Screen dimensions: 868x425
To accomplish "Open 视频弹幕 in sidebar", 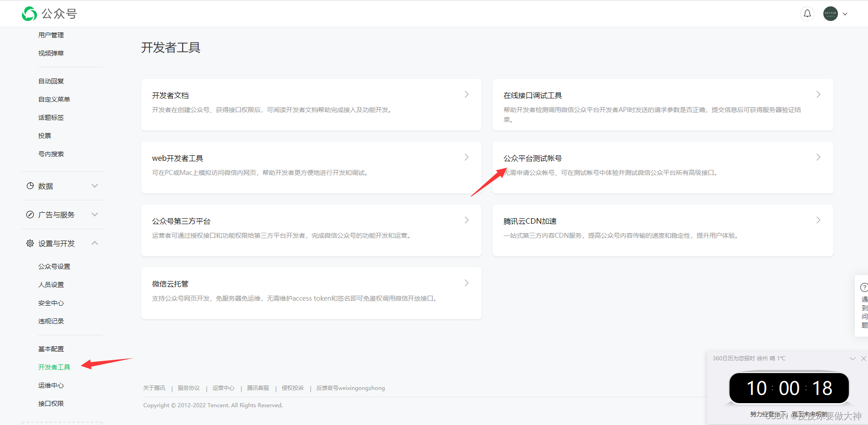I will pyautogui.click(x=51, y=53).
